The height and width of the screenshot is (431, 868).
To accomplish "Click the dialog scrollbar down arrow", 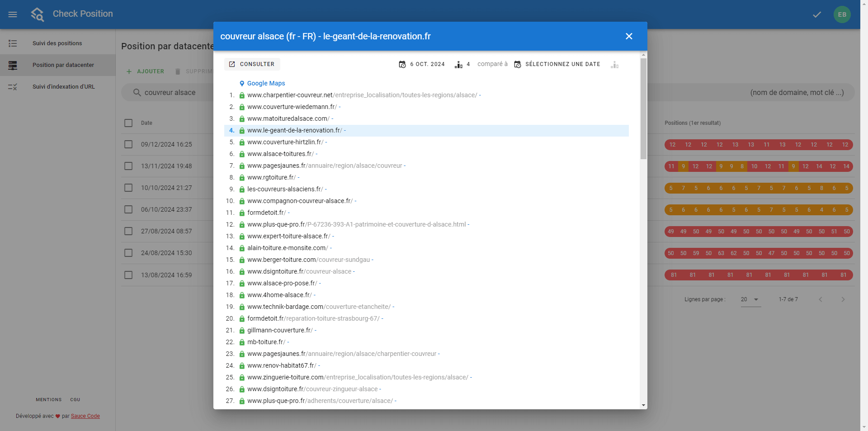I will point(643,405).
